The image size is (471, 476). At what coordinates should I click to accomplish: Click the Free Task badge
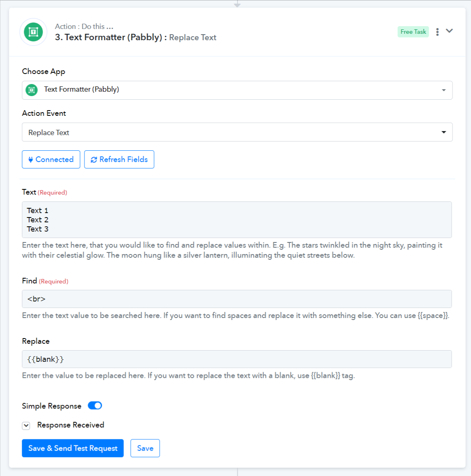[x=413, y=32]
